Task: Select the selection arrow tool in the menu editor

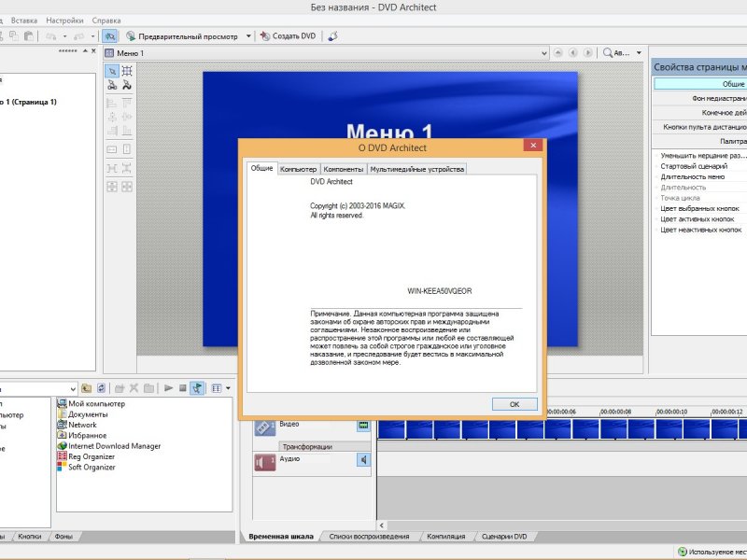Action: coord(112,72)
